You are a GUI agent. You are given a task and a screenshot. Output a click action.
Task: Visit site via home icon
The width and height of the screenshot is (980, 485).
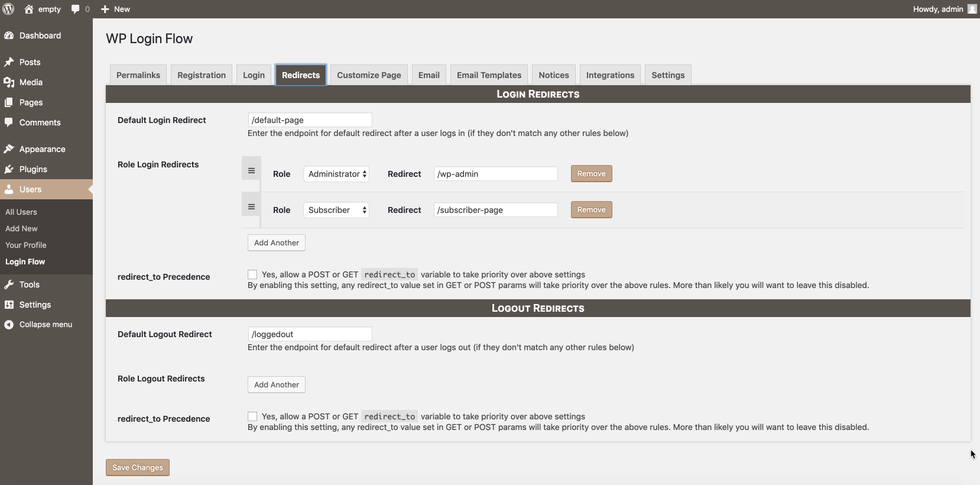coord(28,9)
